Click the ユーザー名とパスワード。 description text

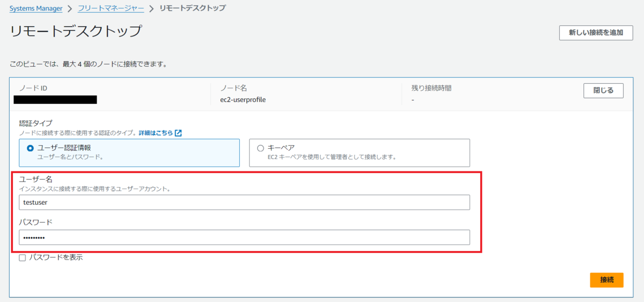(x=70, y=157)
